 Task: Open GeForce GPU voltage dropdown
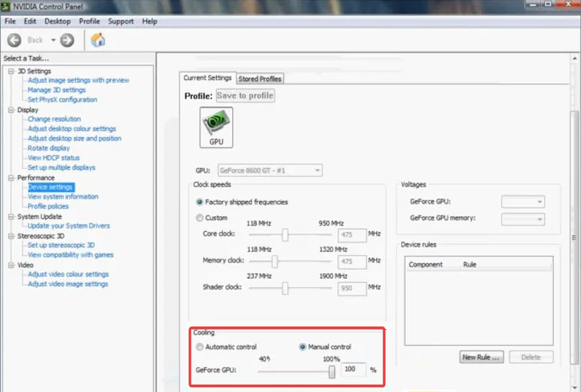point(523,202)
